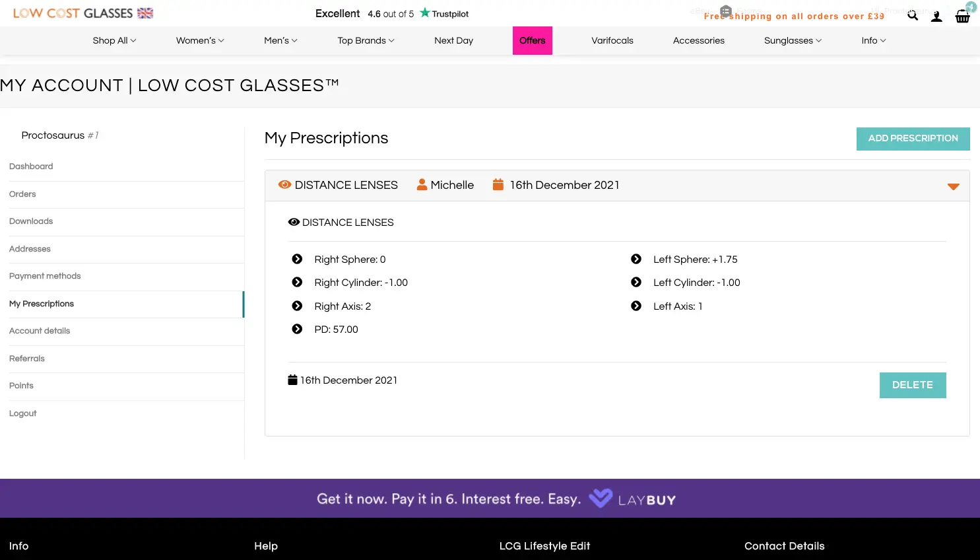
Task: Open the user account icon
Action: tap(936, 17)
